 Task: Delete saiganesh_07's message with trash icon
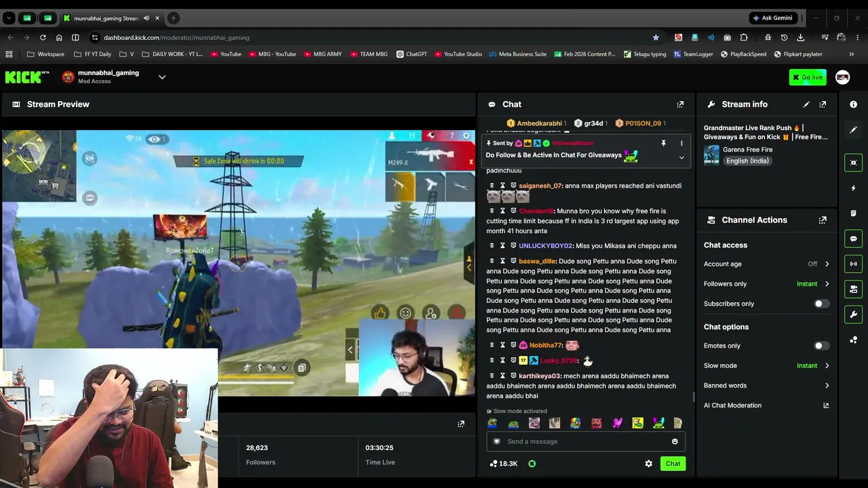tap(492, 186)
